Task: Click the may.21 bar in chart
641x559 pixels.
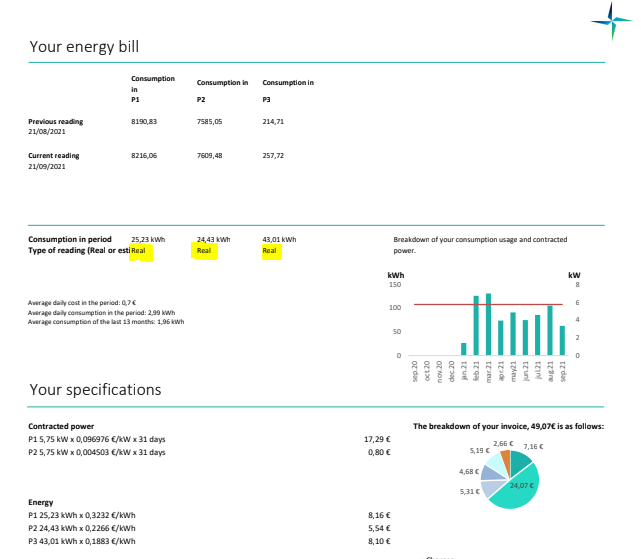Action: [x=513, y=334]
